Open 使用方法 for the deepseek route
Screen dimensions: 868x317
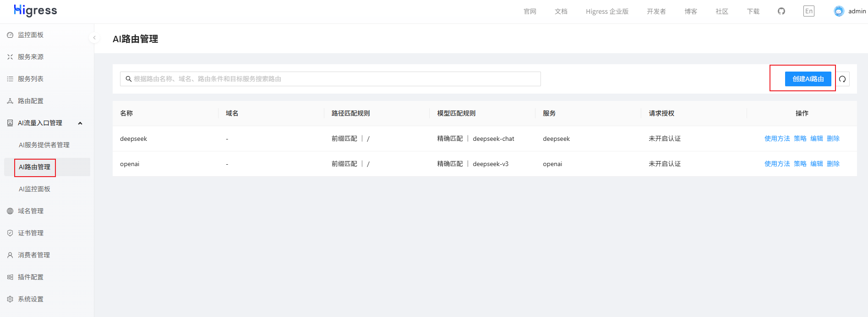[x=777, y=139]
